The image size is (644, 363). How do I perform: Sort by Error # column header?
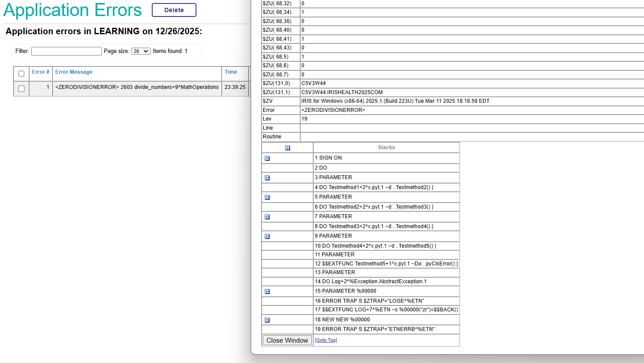[x=40, y=72]
